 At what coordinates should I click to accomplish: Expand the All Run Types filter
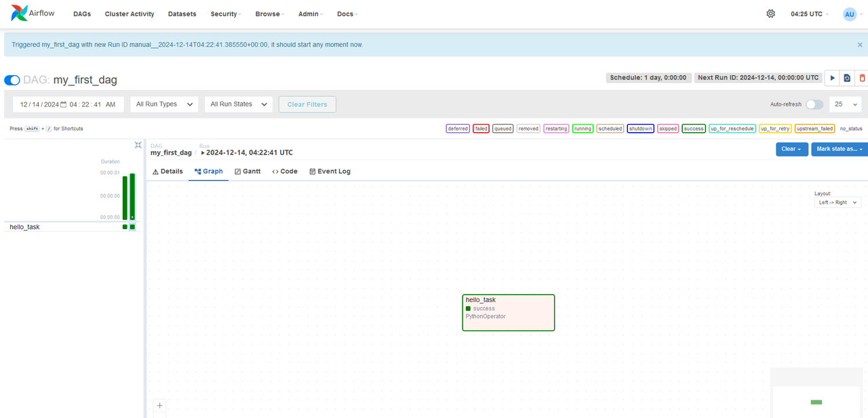pyautogui.click(x=164, y=104)
